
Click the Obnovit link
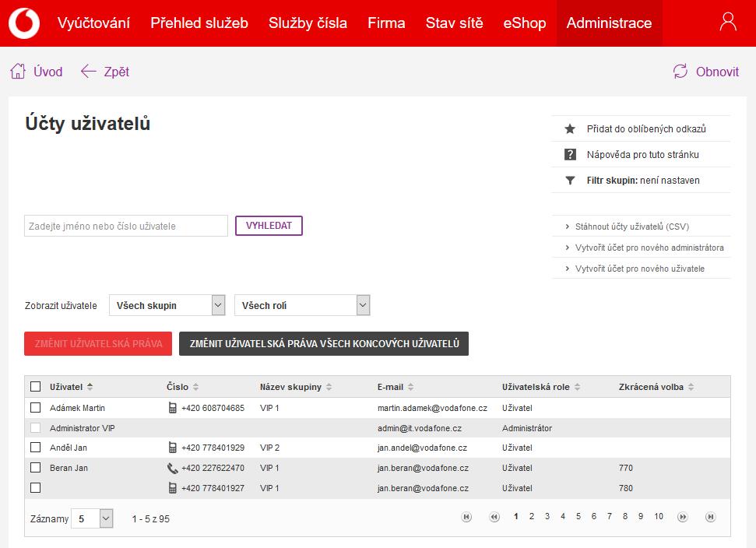tap(717, 72)
